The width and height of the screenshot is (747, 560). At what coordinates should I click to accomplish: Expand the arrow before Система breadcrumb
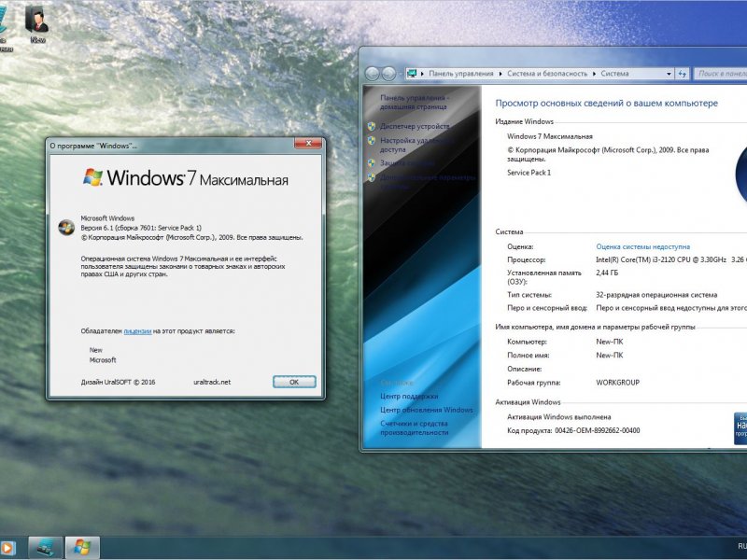tap(595, 74)
